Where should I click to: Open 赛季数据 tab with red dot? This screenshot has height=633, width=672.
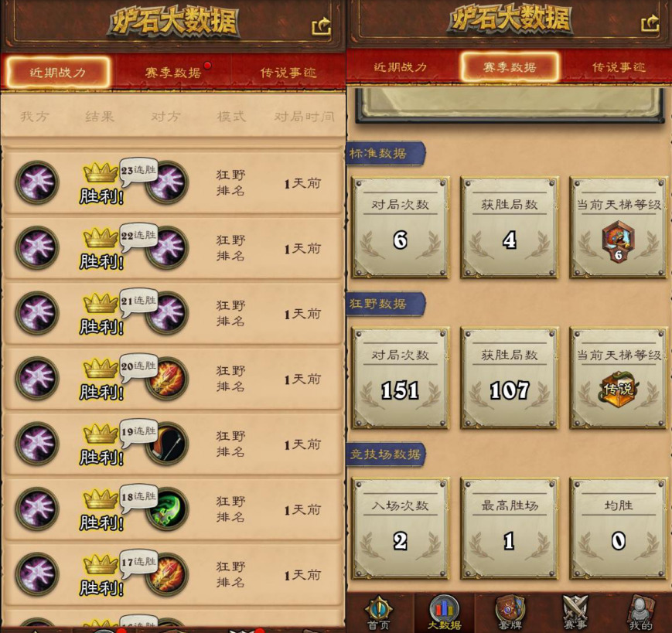pyautogui.click(x=173, y=73)
